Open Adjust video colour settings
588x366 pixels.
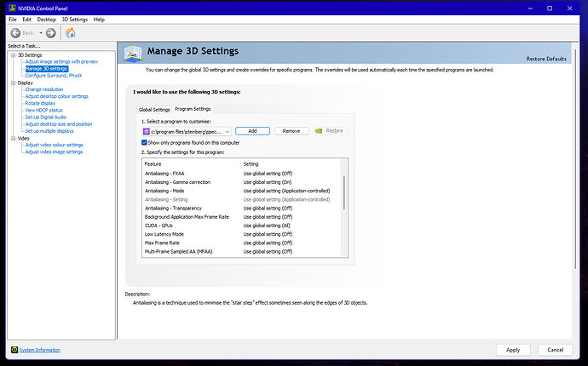click(x=54, y=145)
